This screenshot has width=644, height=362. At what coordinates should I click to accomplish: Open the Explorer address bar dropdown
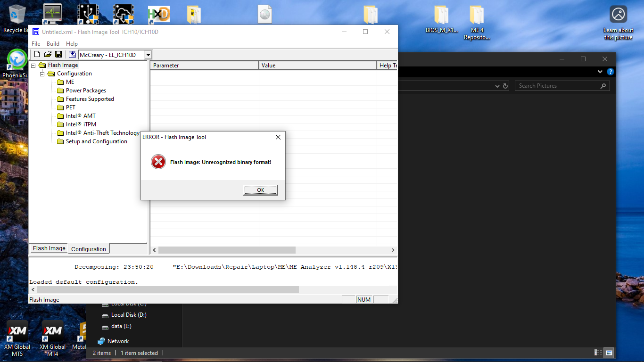point(497,86)
